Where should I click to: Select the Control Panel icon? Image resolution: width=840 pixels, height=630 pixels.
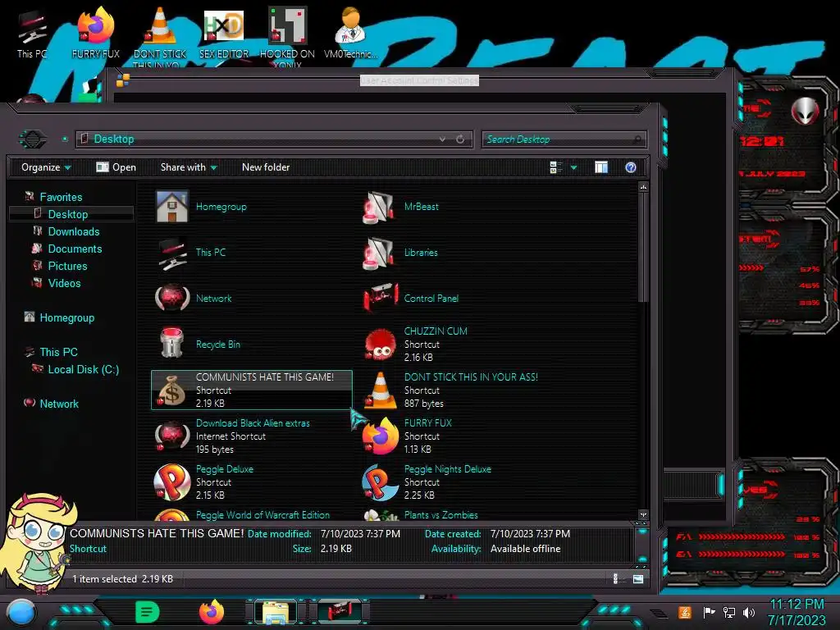(381, 298)
